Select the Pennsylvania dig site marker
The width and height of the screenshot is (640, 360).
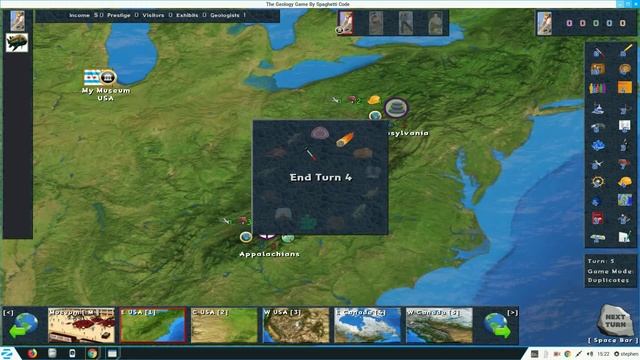point(396,108)
